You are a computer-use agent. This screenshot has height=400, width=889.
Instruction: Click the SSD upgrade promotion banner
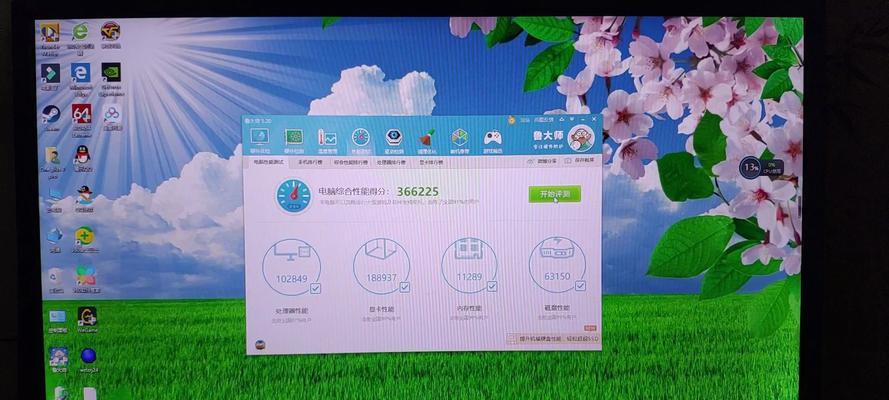click(x=552, y=338)
